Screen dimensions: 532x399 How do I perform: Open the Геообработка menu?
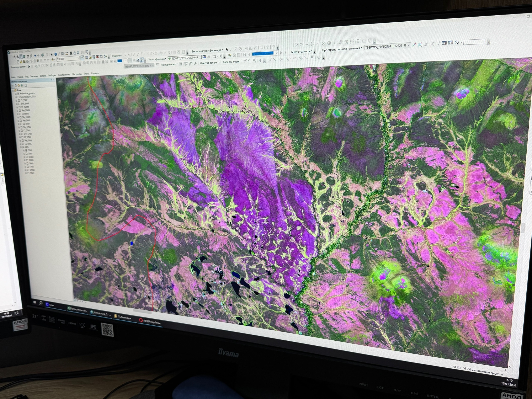(x=64, y=75)
